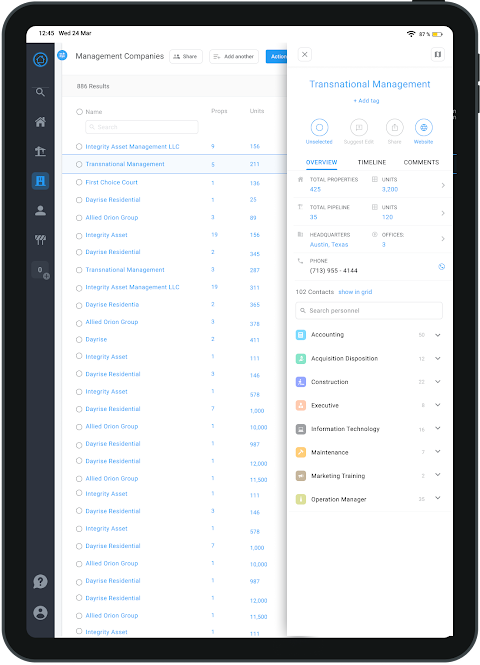Click the Share icon in detail panel

tap(394, 127)
